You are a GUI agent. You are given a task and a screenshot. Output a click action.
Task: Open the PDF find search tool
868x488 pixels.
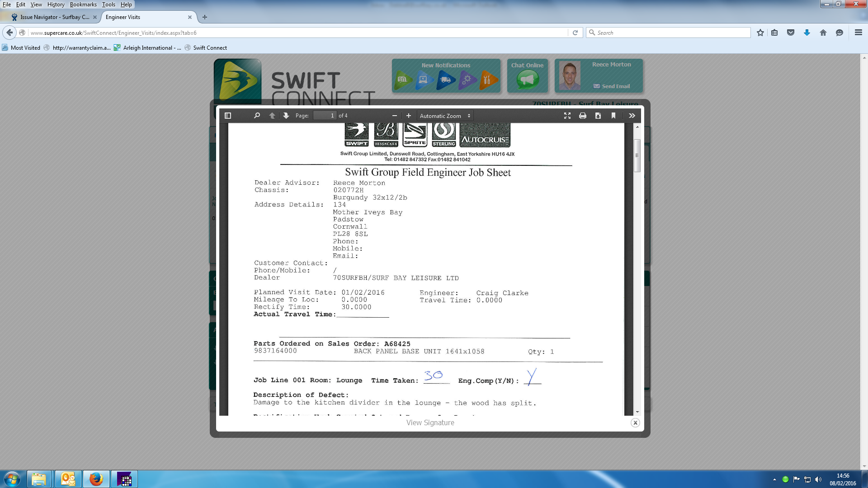pos(257,116)
